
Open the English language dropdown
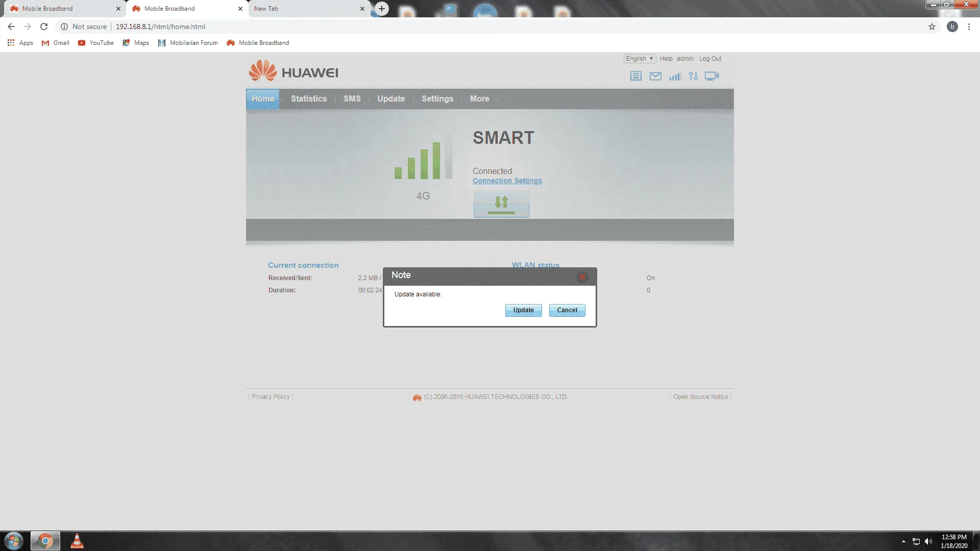tap(640, 59)
